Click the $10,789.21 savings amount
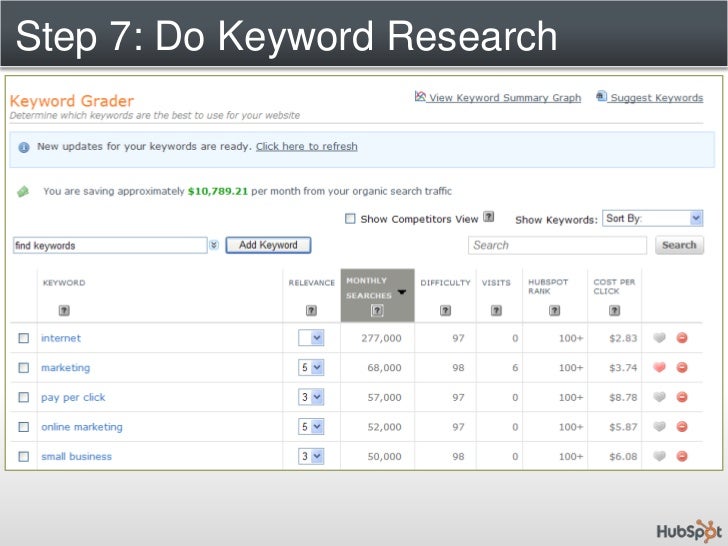The width and height of the screenshot is (728, 546). 218,191
